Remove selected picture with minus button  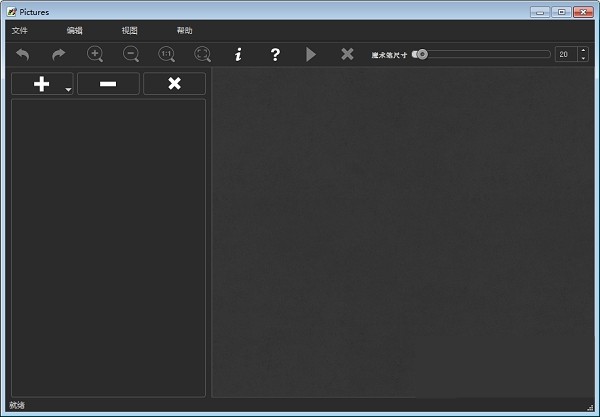click(108, 83)
